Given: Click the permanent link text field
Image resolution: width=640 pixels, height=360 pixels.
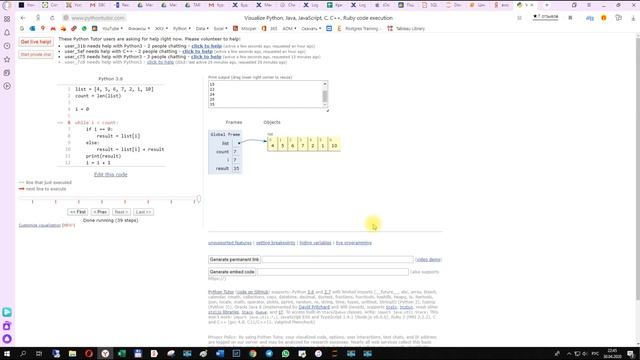Looking at the screenshot, I should [x=338, y=260].
